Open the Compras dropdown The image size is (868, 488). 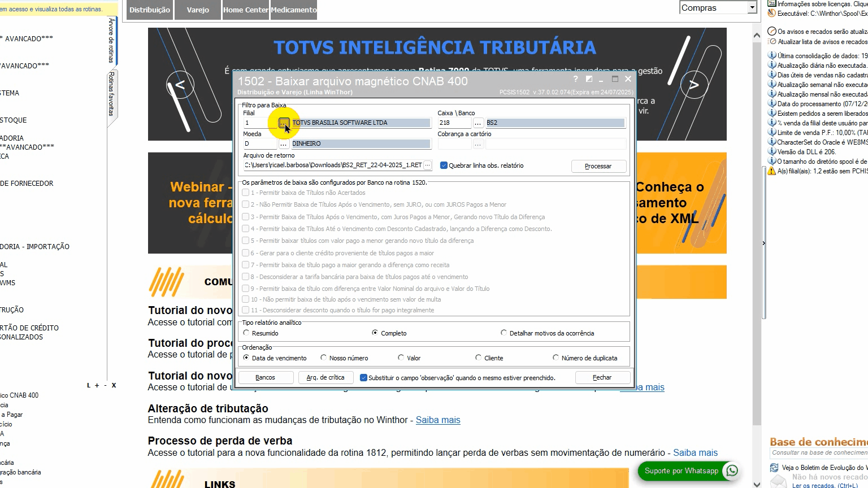tap(752, 8)
